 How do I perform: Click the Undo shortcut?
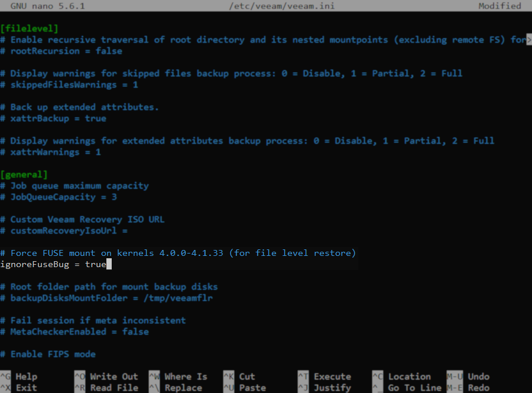click(x=468, y=376)
